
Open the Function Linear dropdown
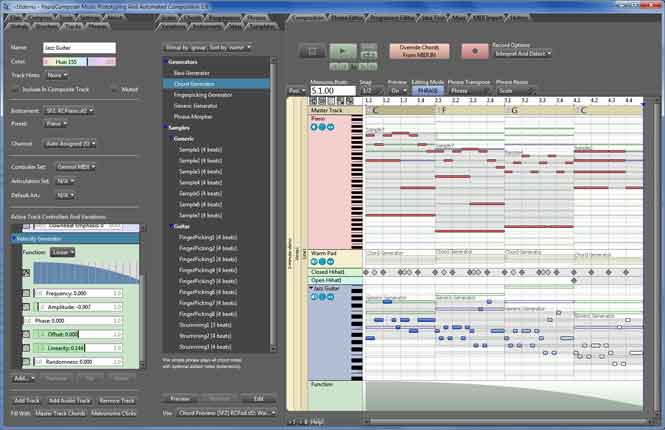pos(62,252)
